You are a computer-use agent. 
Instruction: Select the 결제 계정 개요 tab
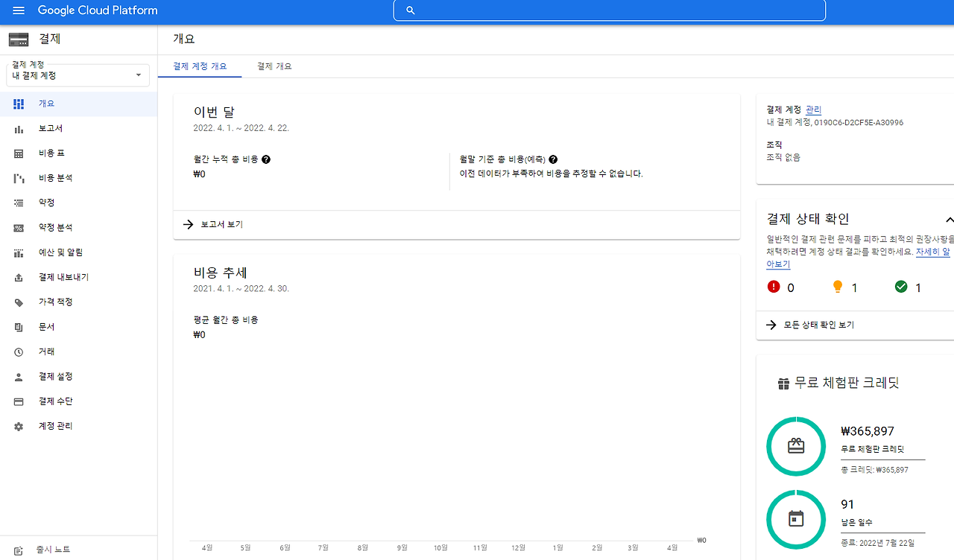coord(200,66)
